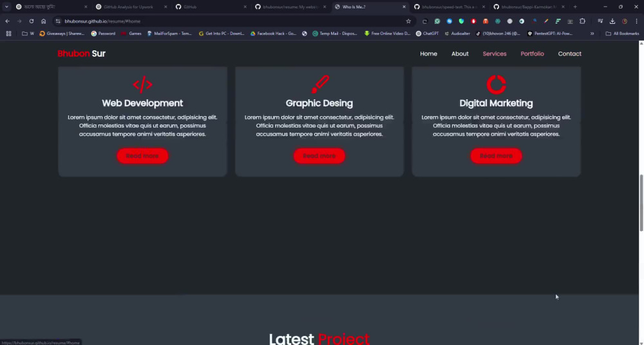Expand hidden bookmarks with double chevron
The image size is (644, 345).
[x=592, y=34]
